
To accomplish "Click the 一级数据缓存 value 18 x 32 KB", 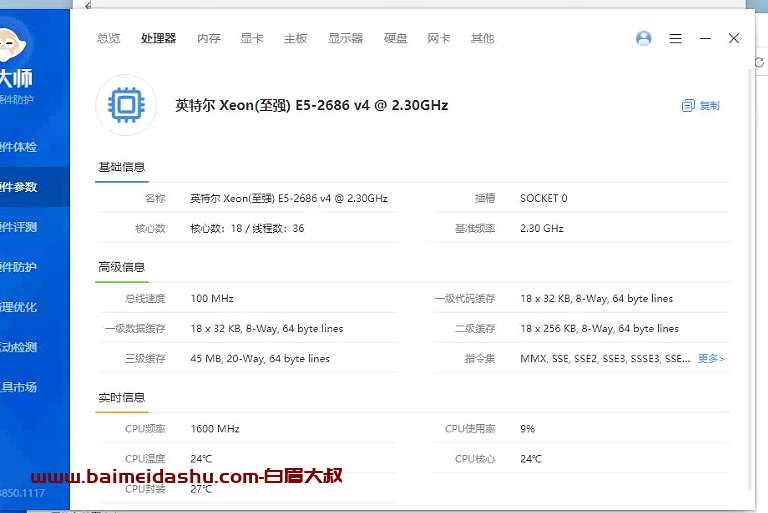I will pyautogui.click(x=267, y=328).
